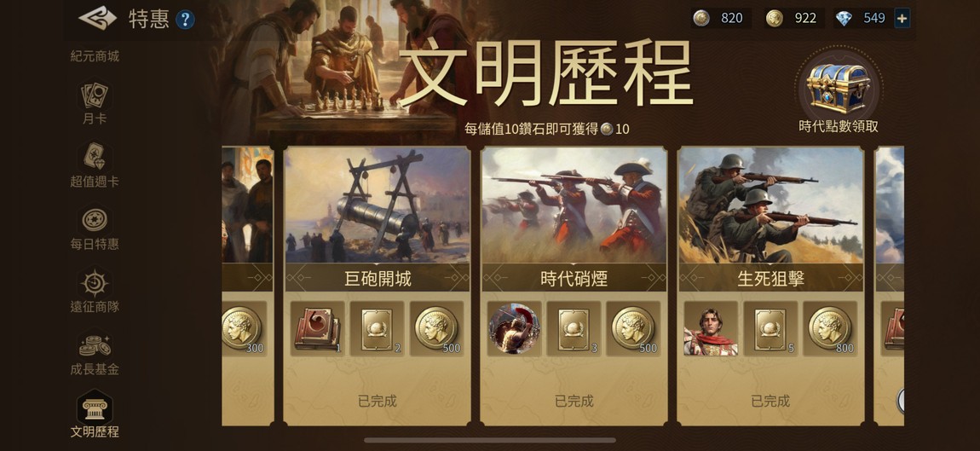Select the 文明歷程 pillar icon
The width and height of the screenshot is (980, 451).
[95, 408]
